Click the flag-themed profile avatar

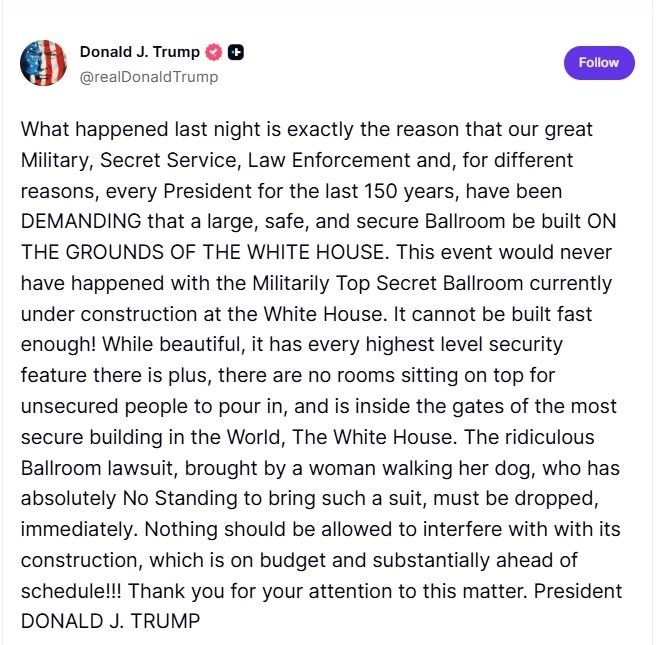(45, 64)
